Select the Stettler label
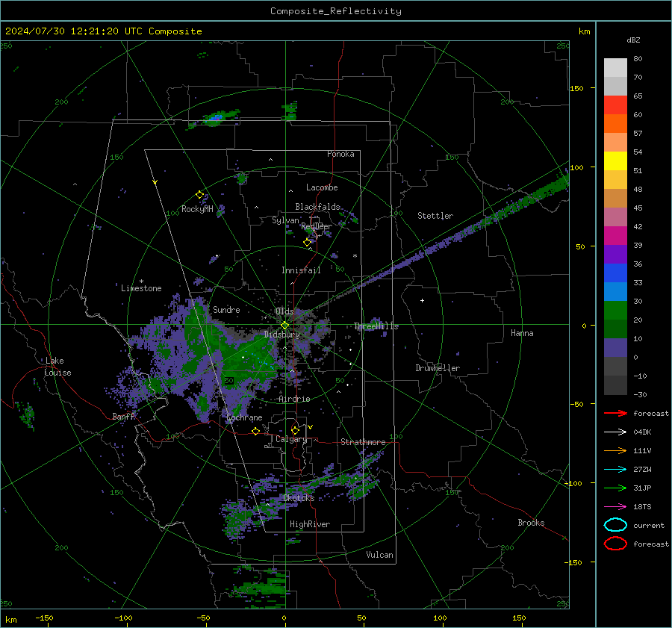672x628 pixels. (x=435, y=216)
